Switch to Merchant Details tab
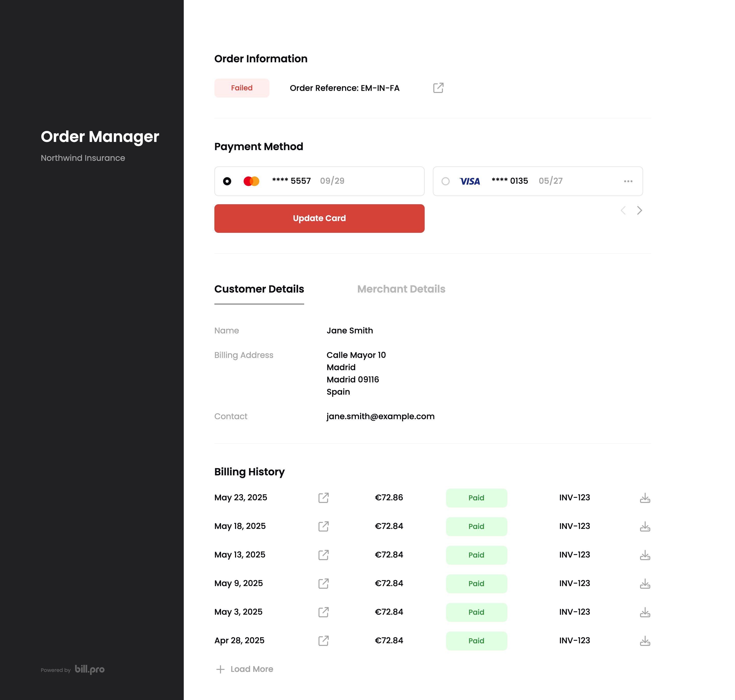 coord(401,289)
